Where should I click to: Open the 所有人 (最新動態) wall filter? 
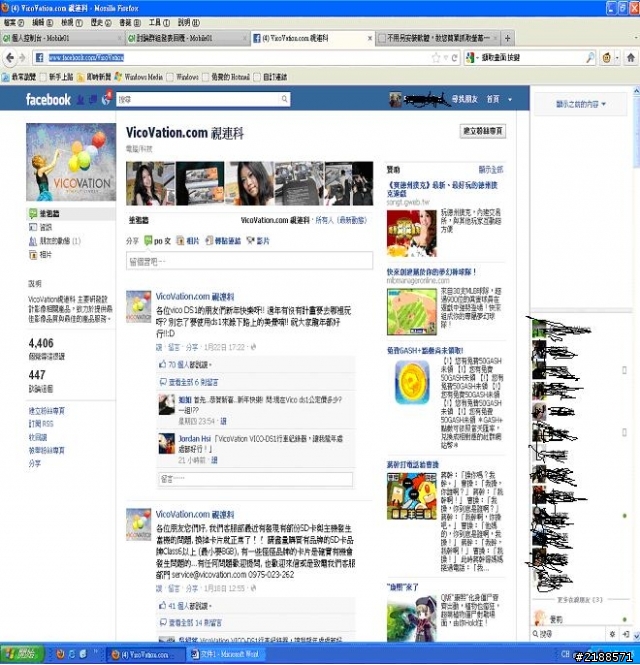point(341,221)
